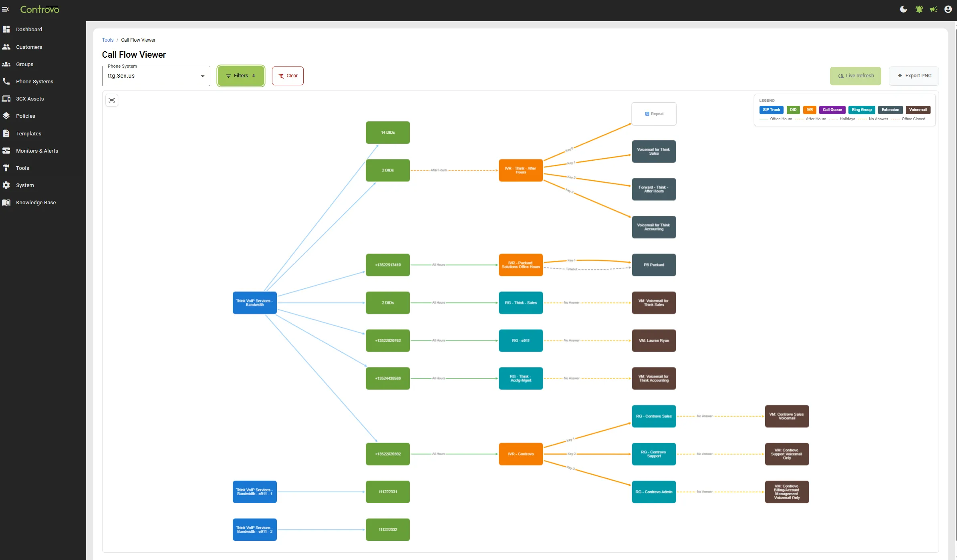Click the Clear filters button
This screenshot has height=560, width=957.
tap(288, 76)
